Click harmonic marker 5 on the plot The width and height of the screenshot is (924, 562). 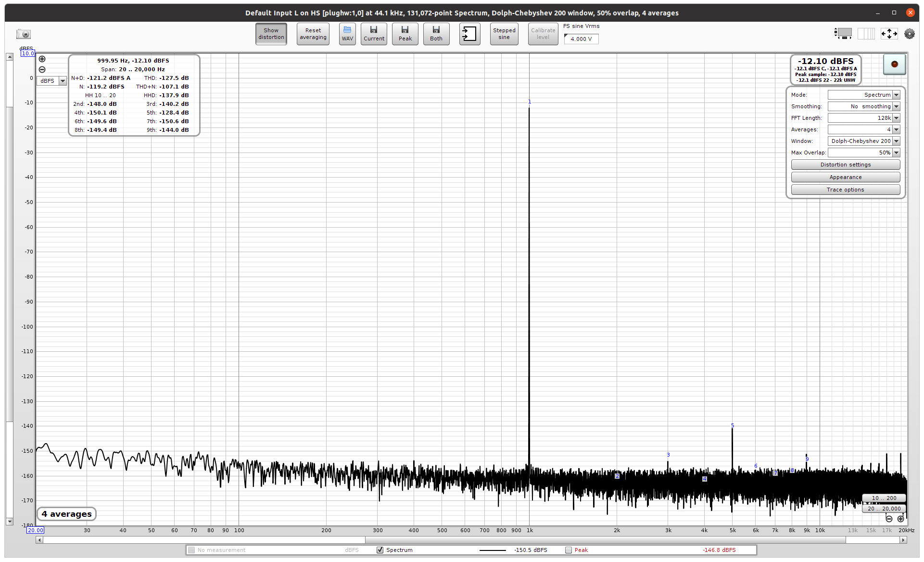[x=733, y=425]
